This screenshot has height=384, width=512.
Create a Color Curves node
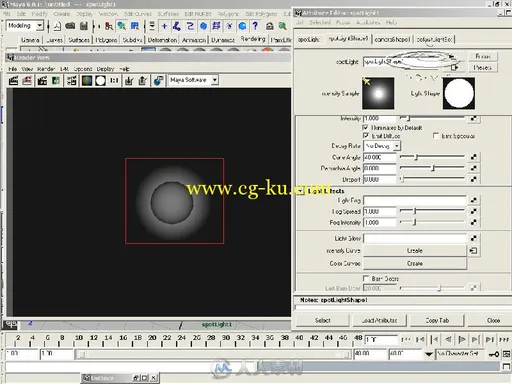(x=415, y=264)
